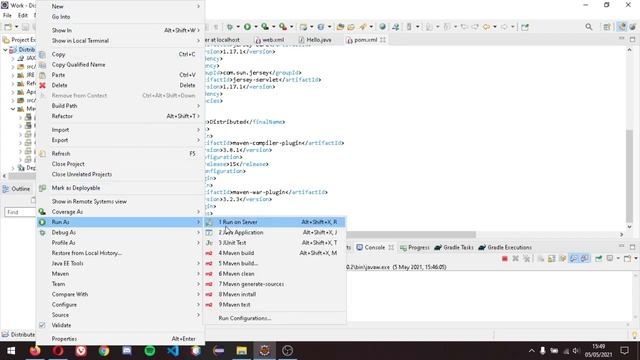This screenshot has width=640, height=360.
Task: Select JUnit Test in Run As submenu
Action: pyautogui.click(x=275, y=242)
